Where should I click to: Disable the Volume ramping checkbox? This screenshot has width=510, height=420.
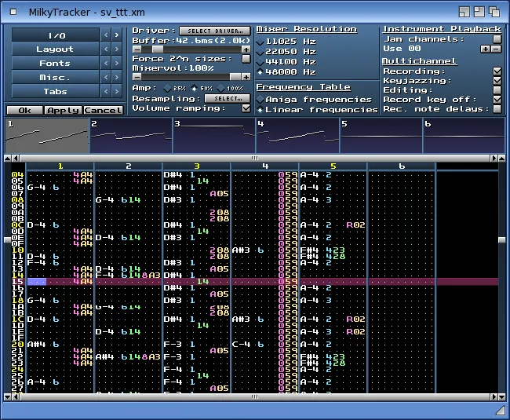coord(246,108)
